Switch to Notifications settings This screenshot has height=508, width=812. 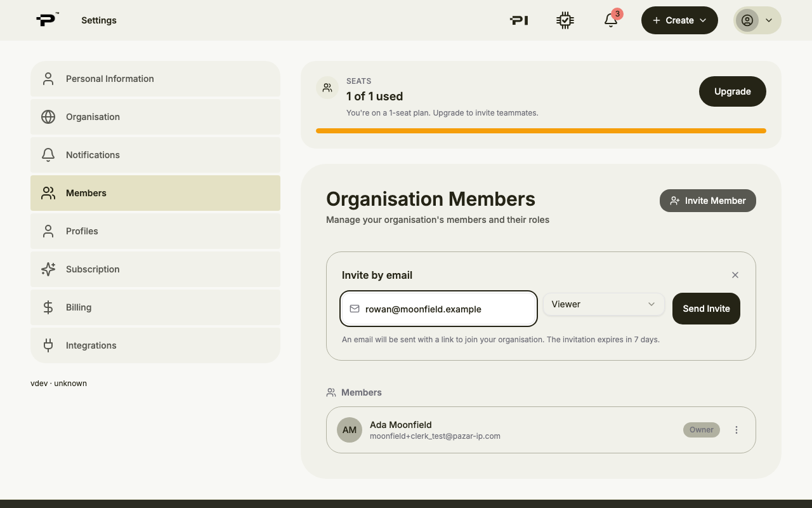tap(155, 155)
